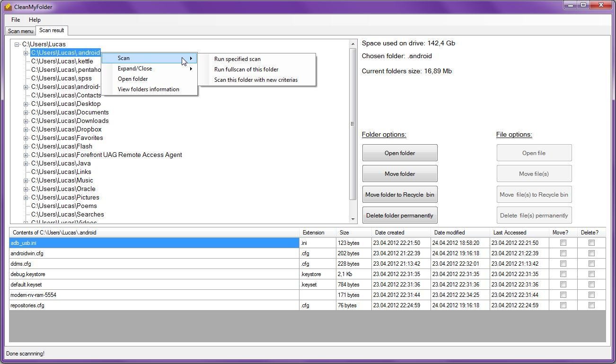The width and height of the screenshot is (616, 364).
Task: Open the File menu
Action: (x=16, y=20)
